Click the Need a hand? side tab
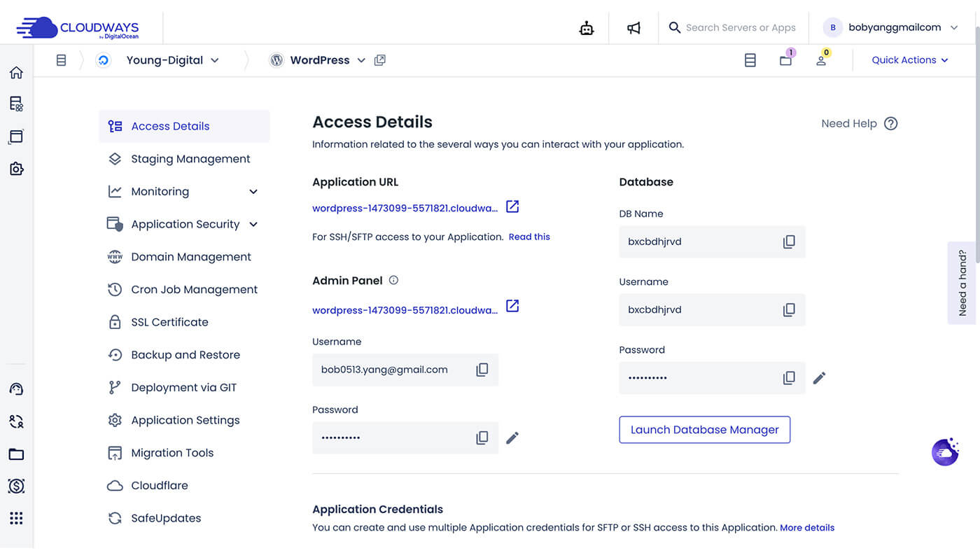 point(963,283)
